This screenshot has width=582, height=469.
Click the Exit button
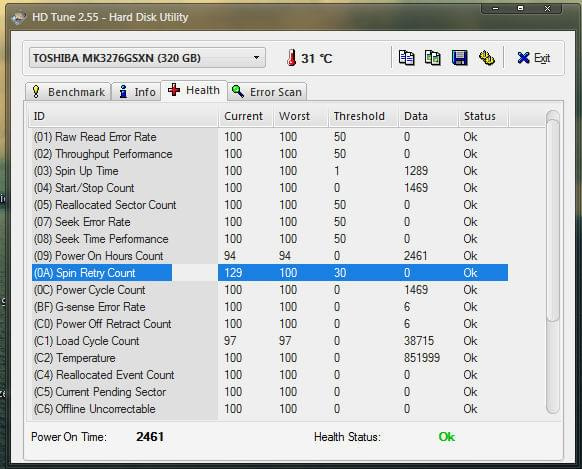tap(534, 58)
